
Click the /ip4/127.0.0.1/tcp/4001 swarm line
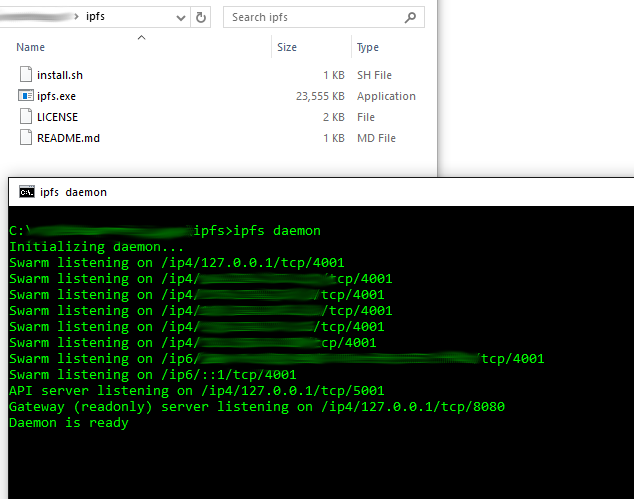click(x=177, y=262)
